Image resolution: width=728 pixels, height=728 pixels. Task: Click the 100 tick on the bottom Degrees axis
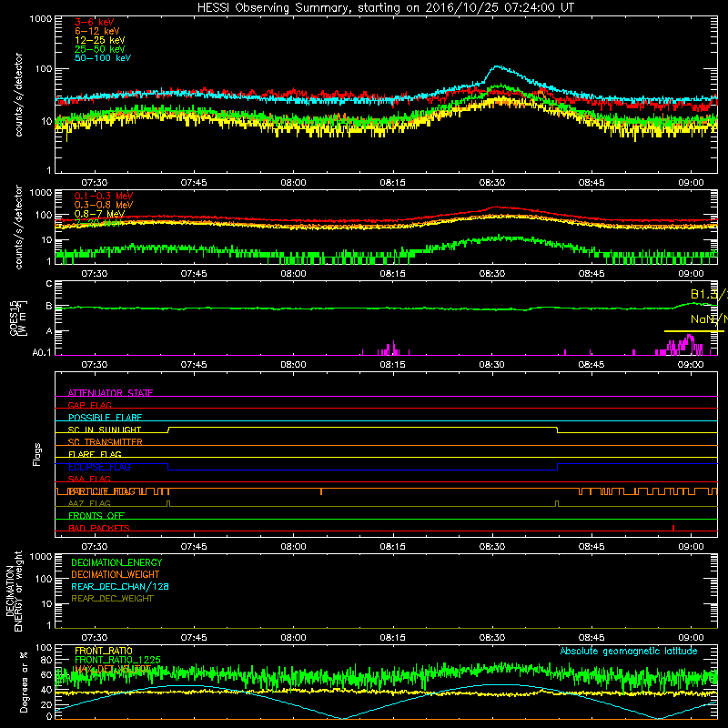tap(44, 647)
